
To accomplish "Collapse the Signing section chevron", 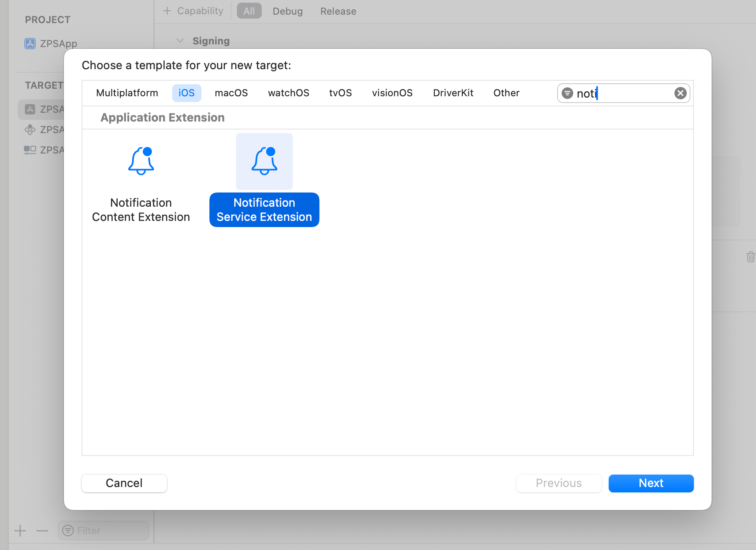I will [180, 41].
